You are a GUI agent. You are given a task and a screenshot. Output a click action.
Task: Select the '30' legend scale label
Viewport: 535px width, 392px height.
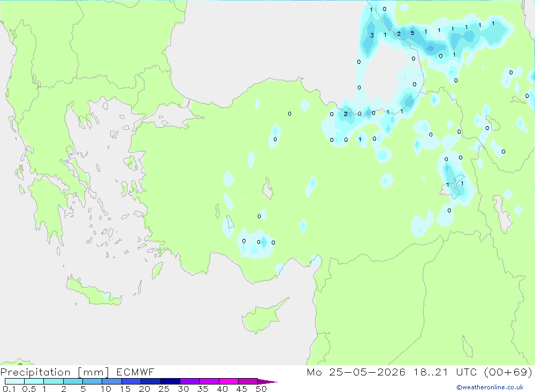pyautogui.click(x=184, y=389)
